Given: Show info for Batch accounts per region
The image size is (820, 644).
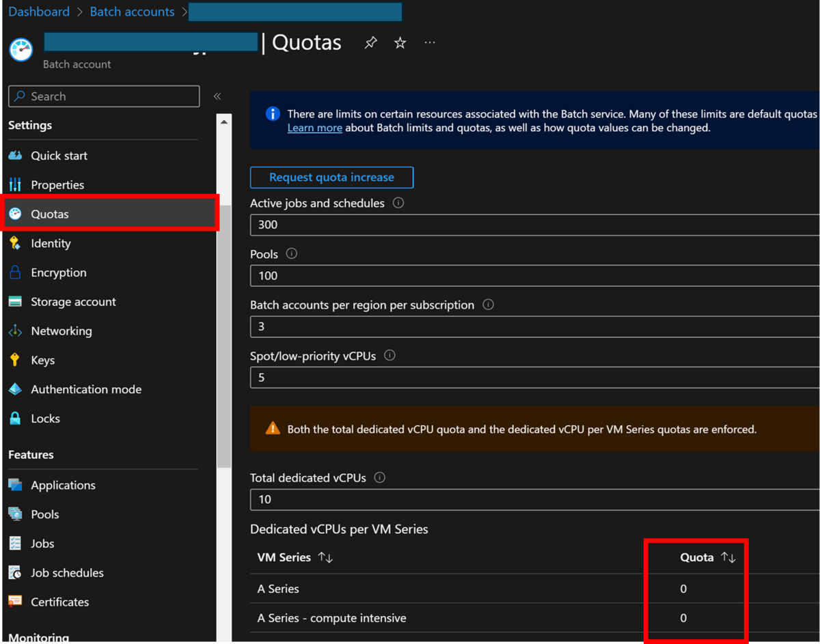Looking at the screenshot, I should click(488, 305).
